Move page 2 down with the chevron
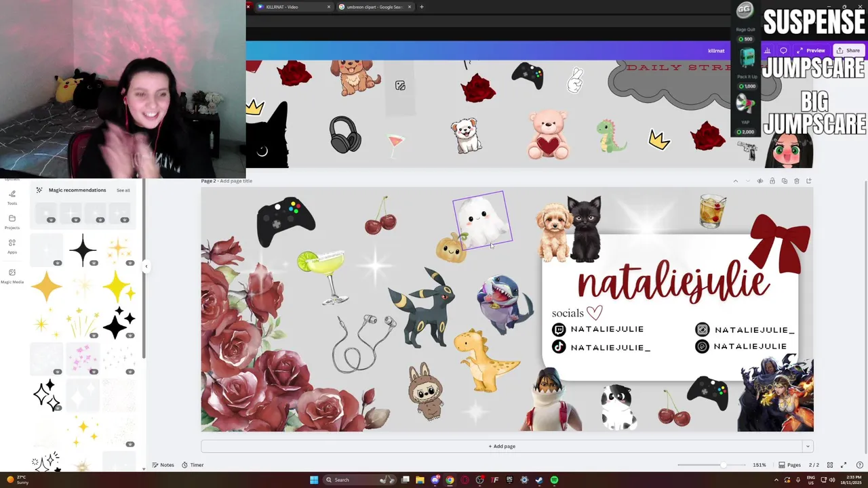This screenshot has width=868, height=488. (747, 181)
